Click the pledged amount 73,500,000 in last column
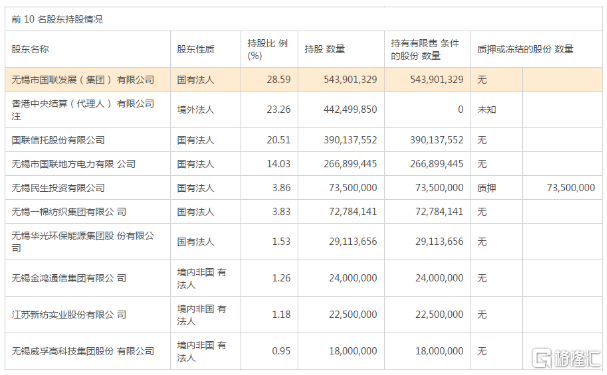This screenshot has width=607, height=375. click(571, 188)
